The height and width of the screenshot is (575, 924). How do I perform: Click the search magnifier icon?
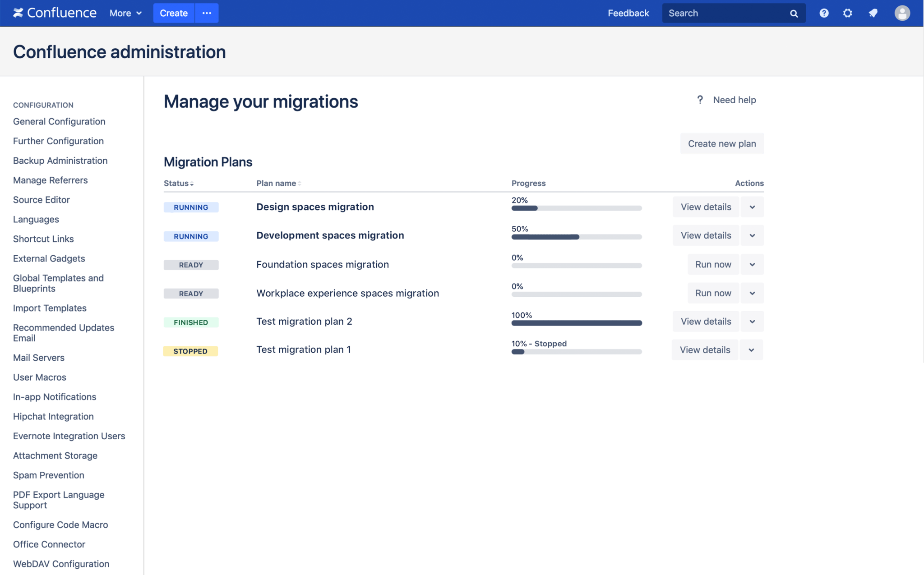[x=795, y=14]
